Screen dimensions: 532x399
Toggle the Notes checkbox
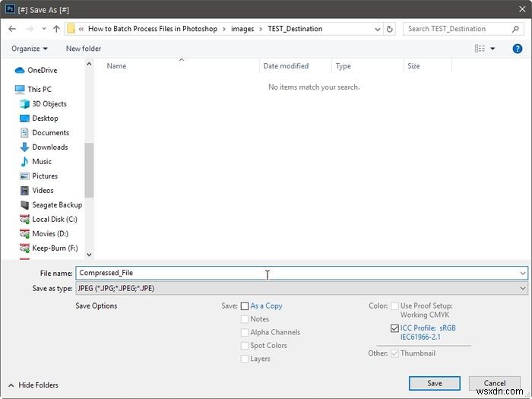point(245,319)
